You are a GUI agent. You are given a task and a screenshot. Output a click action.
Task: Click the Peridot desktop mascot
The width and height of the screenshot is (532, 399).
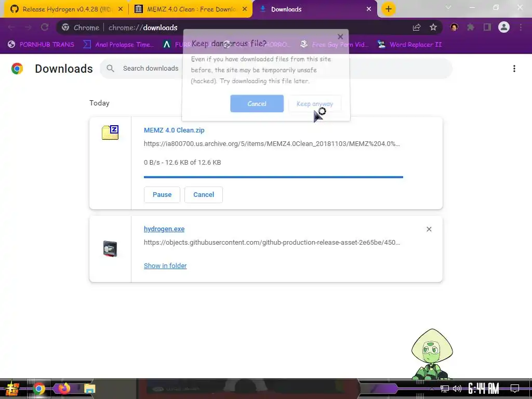coord(432,353)
